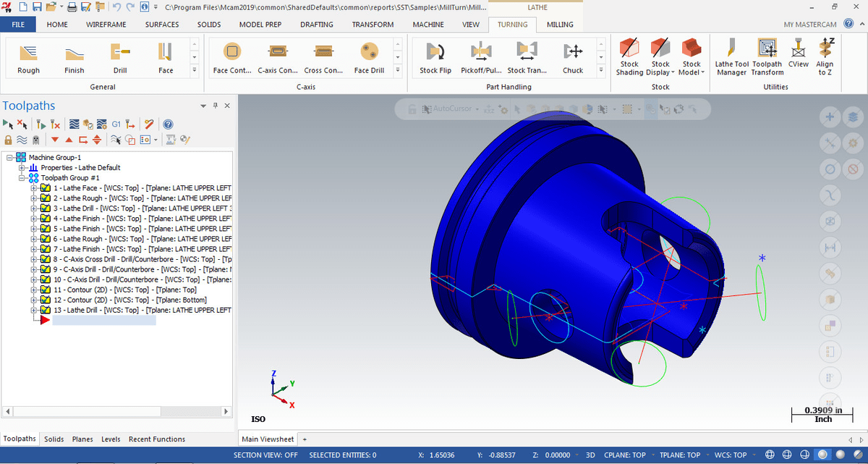Add a new viewsheet with plus button
868x464 pixels.
click(x=305, y=439)
